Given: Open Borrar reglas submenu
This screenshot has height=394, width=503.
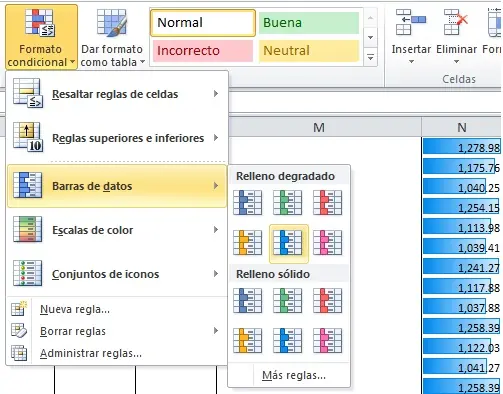Looking at the screenshot, I should tap(117, 331).
